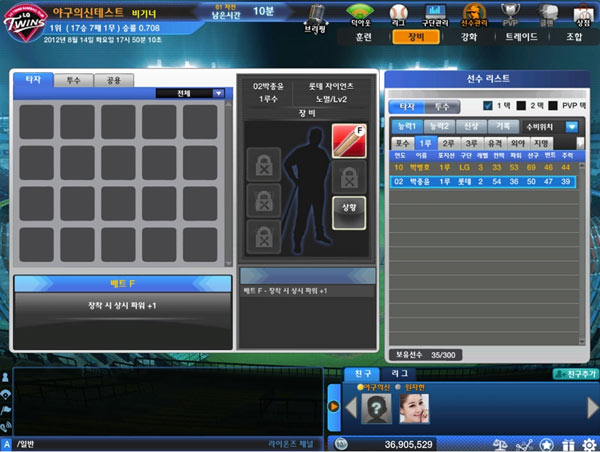Image resolution: width=600 pixels, height=452 pixels.
Task: Open the 구단관리 team management icon
Action: pos(435,14)
